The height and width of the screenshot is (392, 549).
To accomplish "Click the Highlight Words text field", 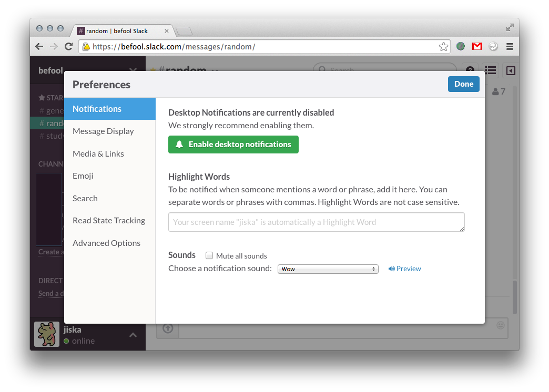I will coord(317,222).
